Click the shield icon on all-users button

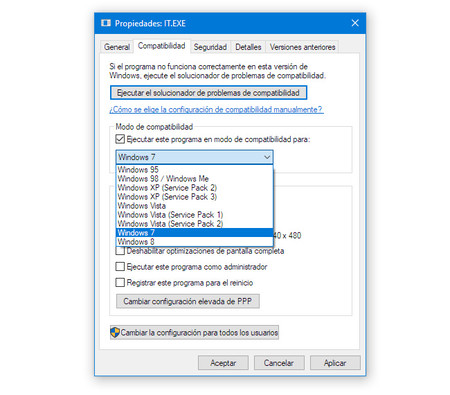pos(115,332)
